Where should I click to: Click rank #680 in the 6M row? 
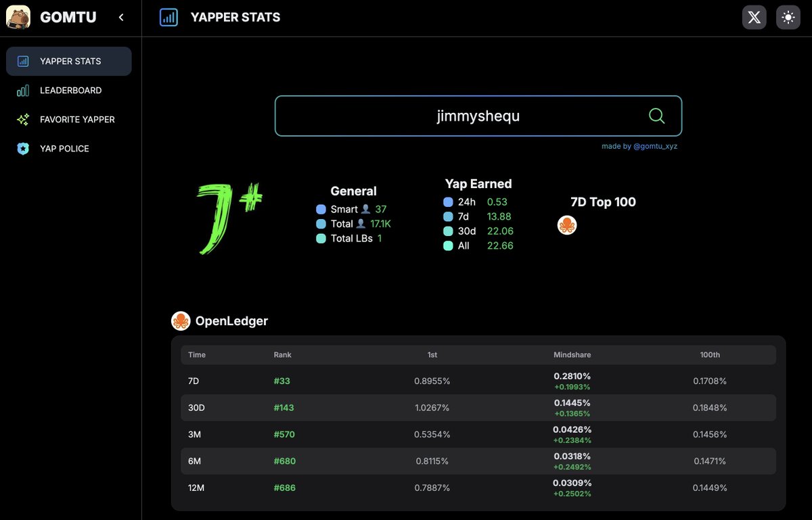[285, 461]
